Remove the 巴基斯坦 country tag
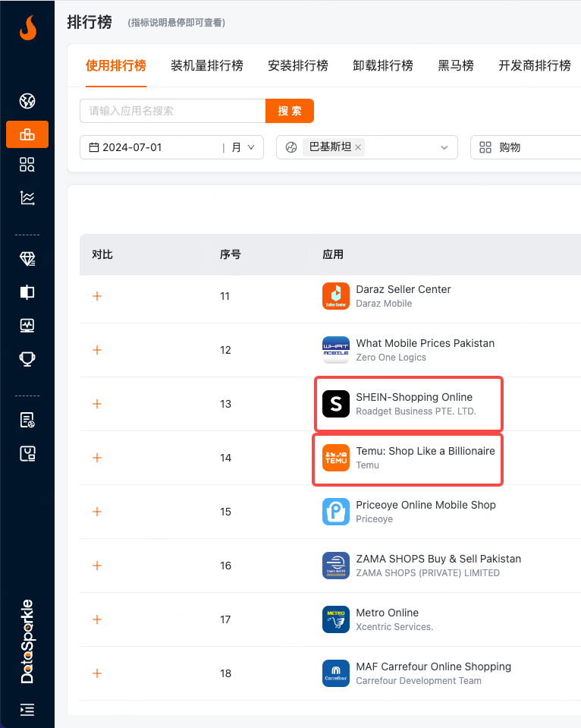This screenshot has width=581, height=728. click(x=358, y=147)
